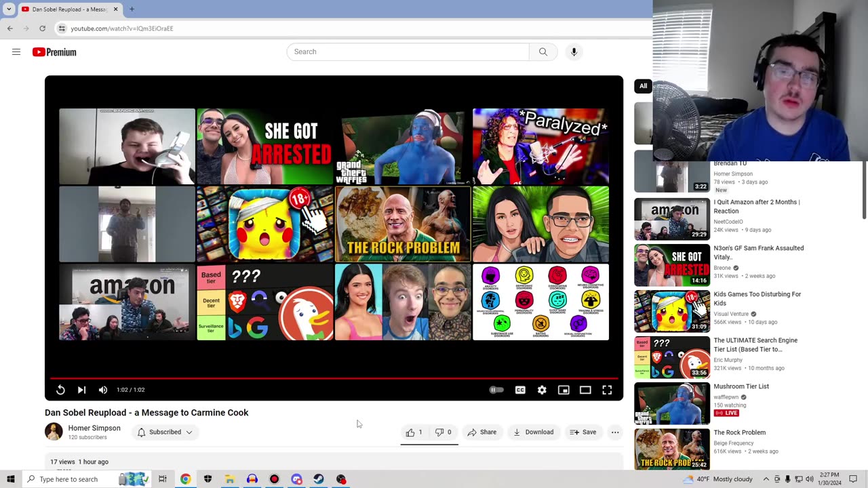The height and width of the screenshot is (488, 868).
Task: Open the 'Mushroom Tier List' live stream
Action: click(741, 386)
